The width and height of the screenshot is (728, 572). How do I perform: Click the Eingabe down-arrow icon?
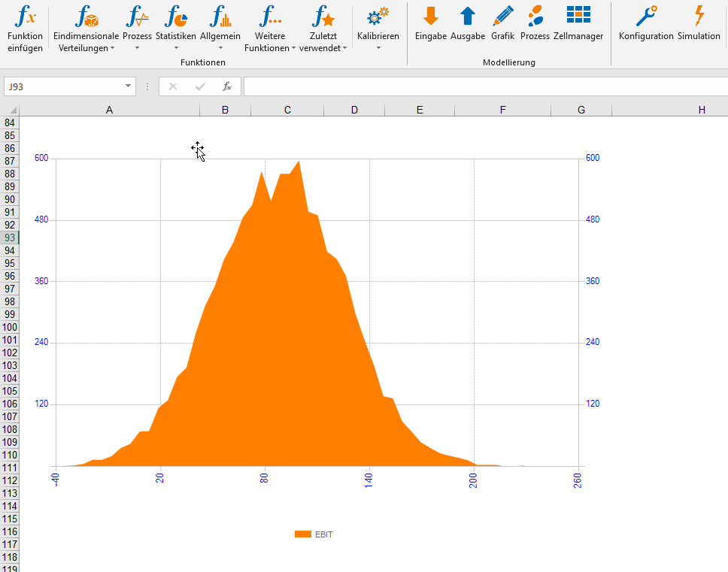(x=430, y=16)
